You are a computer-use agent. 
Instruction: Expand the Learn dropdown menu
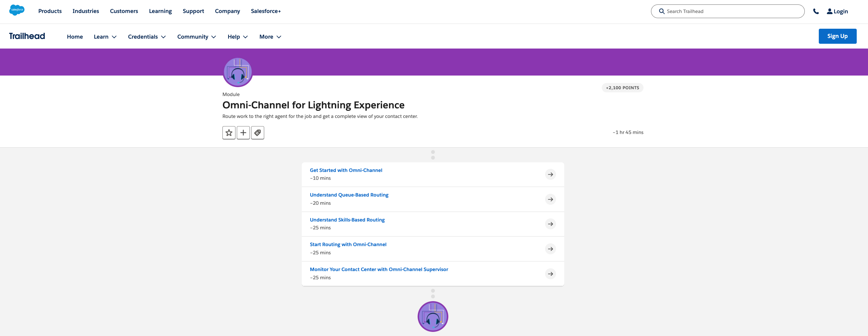pos(105,37)
